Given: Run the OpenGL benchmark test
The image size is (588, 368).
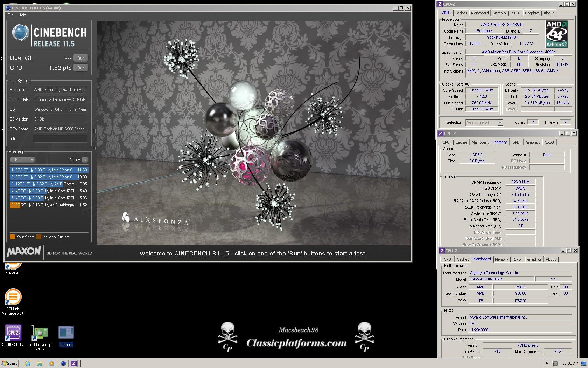Looking at the screenshot, I should click(80, 58).
